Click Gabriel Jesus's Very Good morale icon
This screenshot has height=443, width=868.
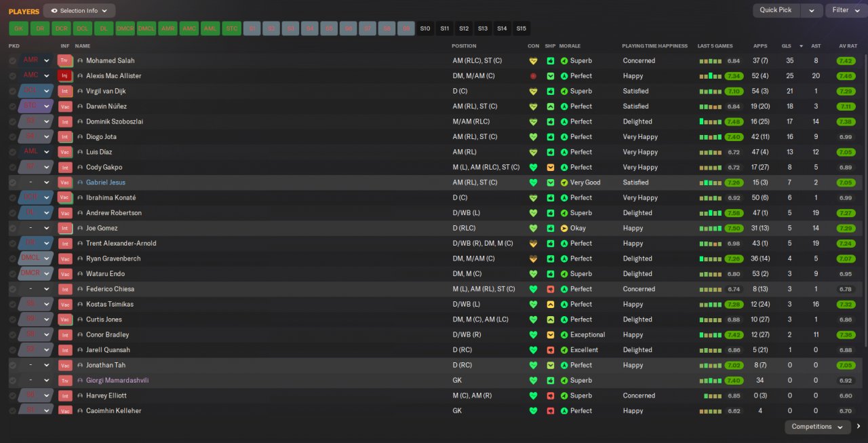pos(564,182)
